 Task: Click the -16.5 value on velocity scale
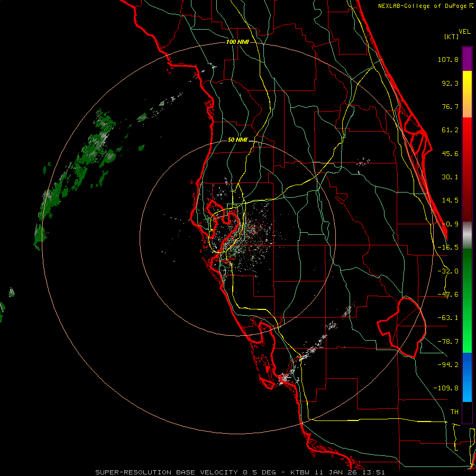tap(448, 248)
